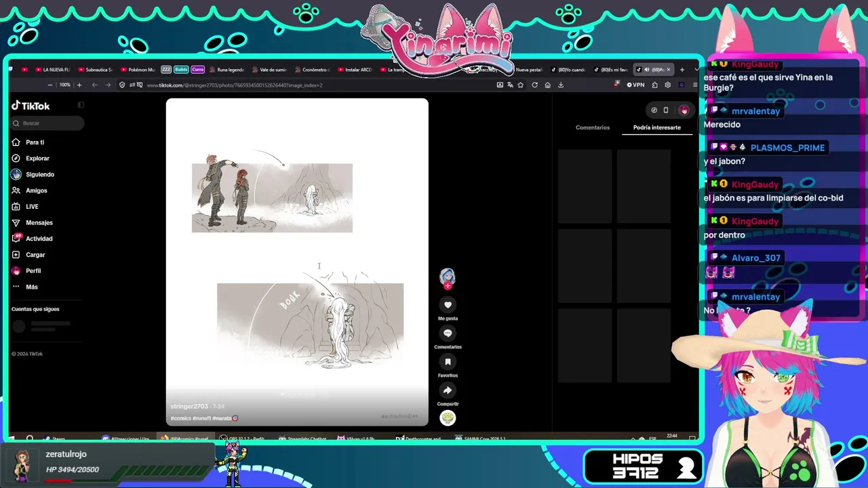868x488 pixels.
Task: Click the Cuentas que sigues heading
Action: tap(35, 309)
